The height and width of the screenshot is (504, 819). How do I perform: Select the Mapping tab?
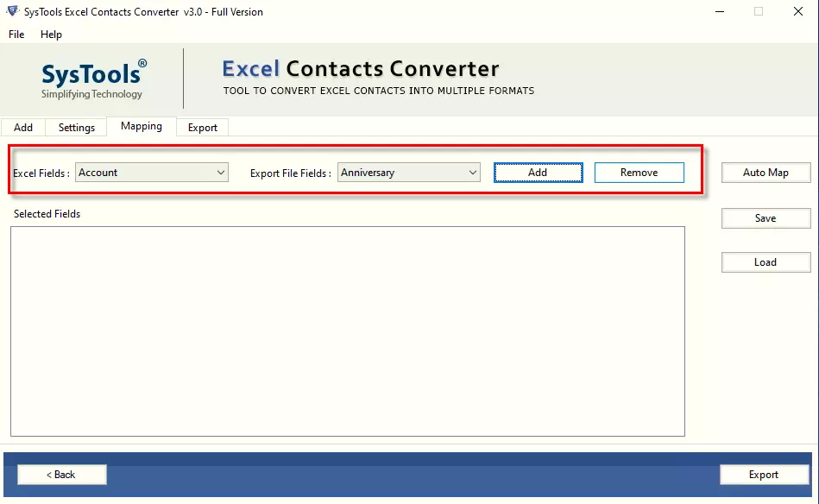pos(141,126)
